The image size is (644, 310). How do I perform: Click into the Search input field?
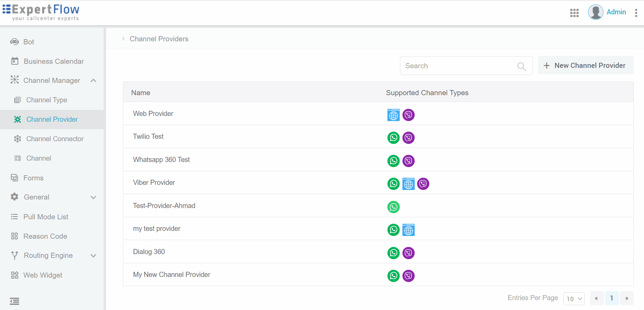(458, 66)
